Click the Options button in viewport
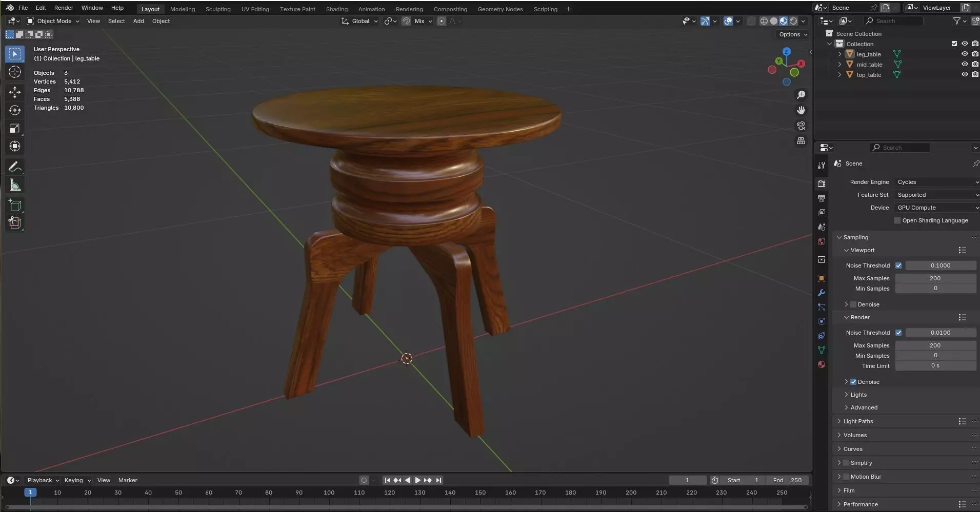Viewport: 980px width, 512px height. [793, 34]
